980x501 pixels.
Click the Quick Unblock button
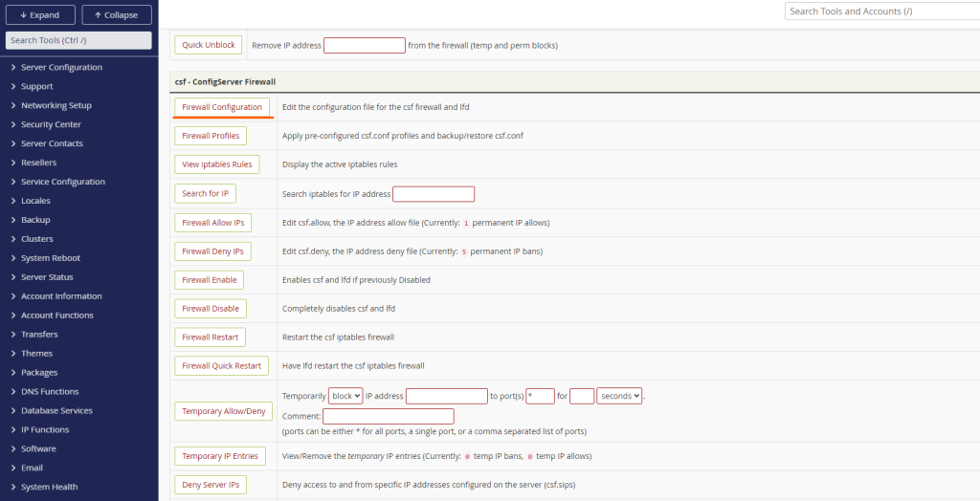tap(208, 45)
